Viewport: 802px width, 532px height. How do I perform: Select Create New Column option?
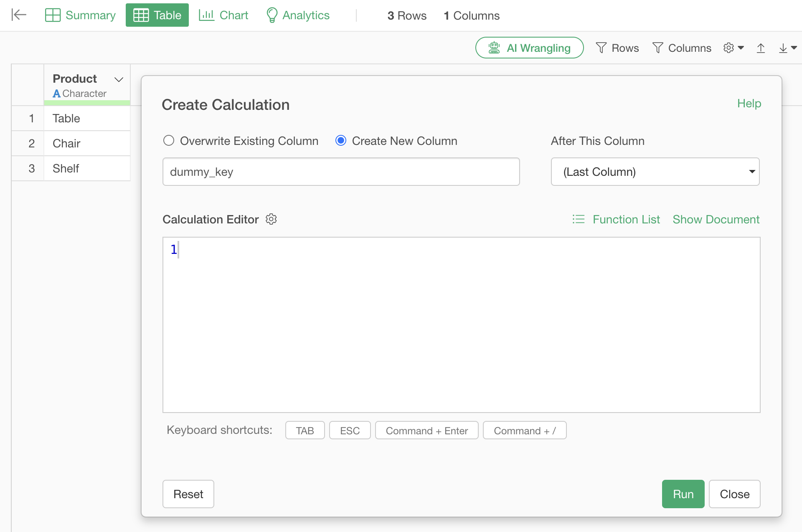(x=341, y=141)
